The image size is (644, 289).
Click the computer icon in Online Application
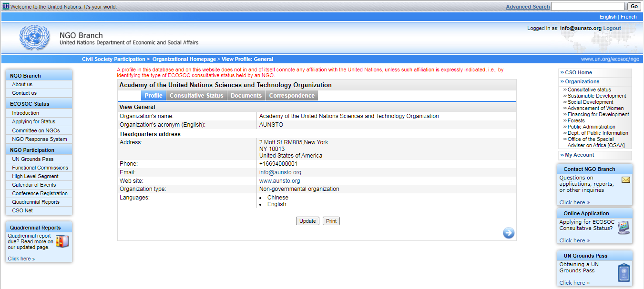[x=624, y=227]
